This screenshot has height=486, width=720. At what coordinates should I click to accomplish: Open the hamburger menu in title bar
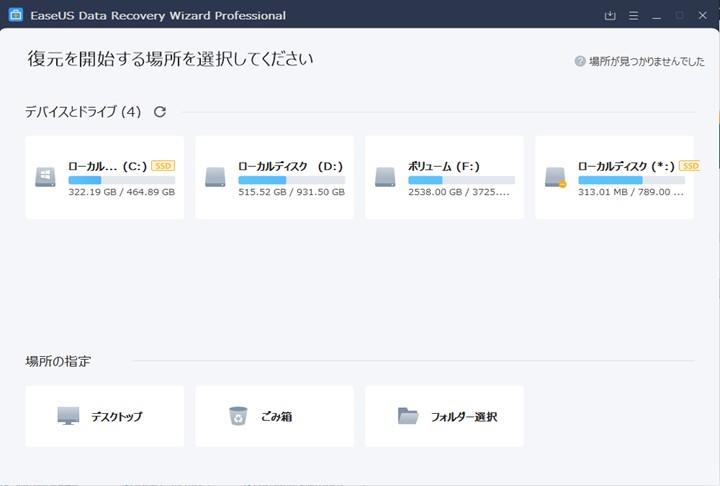point(633,16)
